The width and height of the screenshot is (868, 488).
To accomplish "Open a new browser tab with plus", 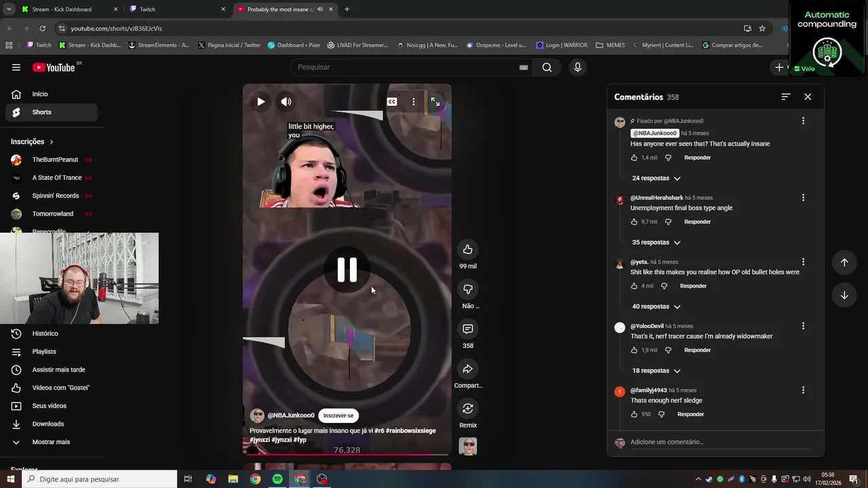I will pos(347,9).
